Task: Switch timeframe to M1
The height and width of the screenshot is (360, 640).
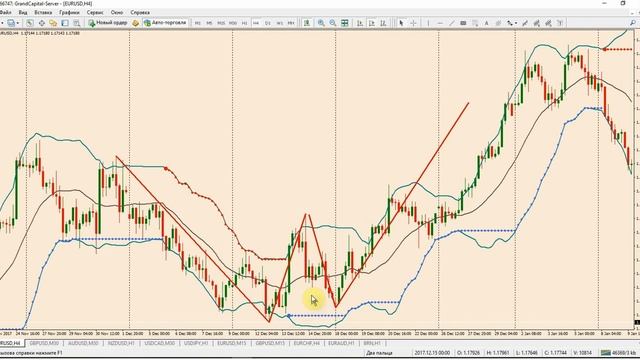Action: click(x=198, y=23)
